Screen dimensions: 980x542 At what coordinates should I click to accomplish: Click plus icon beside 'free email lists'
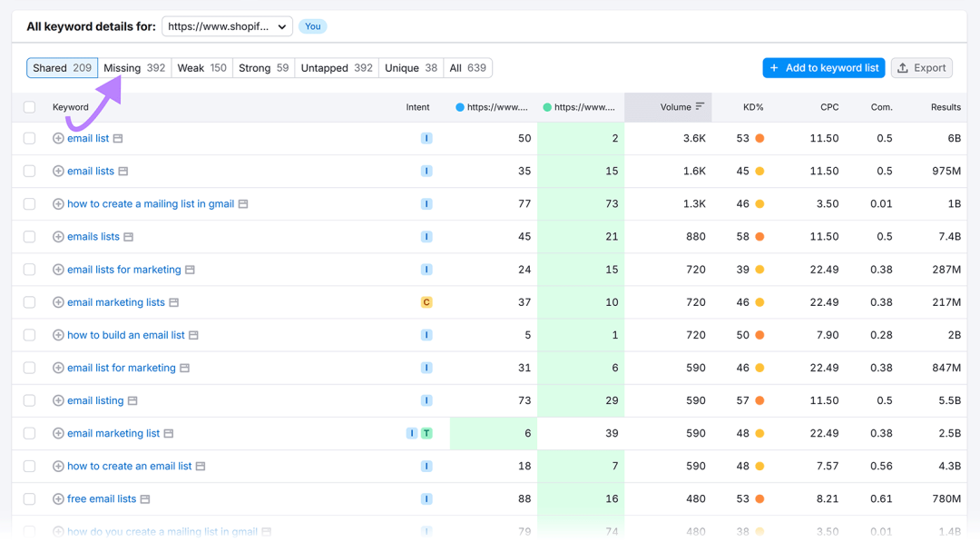click(58, 499)
